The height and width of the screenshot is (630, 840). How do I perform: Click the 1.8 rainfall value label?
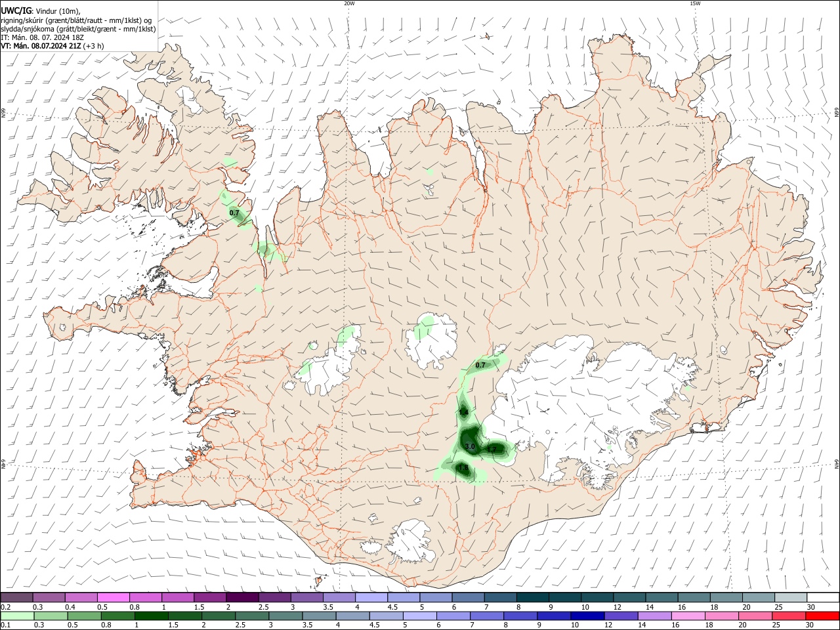pyautogui.click(x=463, y=469)
